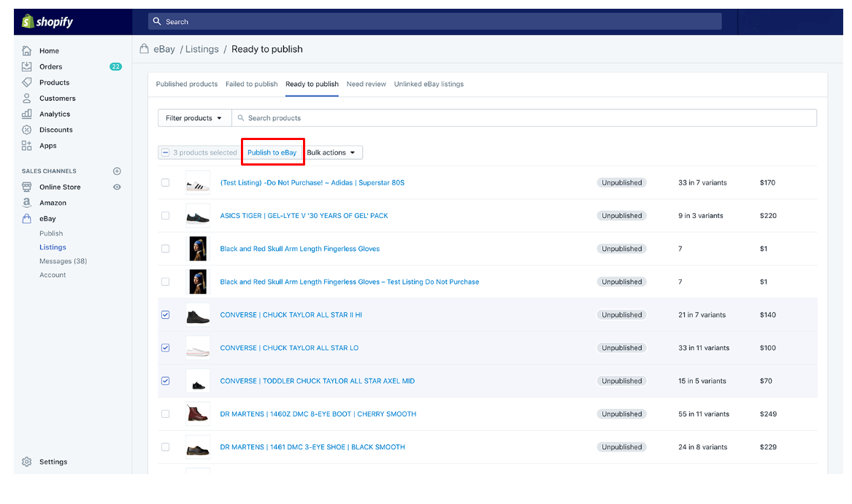Open Listings under eBay sidebar
The height and width of the screenshot is (504, 852).
pos(53,247)
